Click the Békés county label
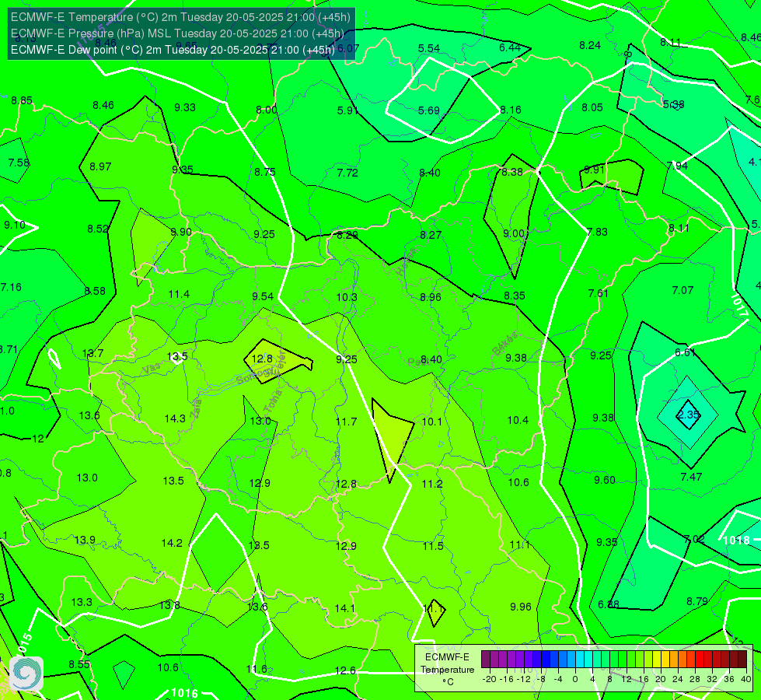This screenshot has height=700, width=761. pyautogui.click(x=505, y=344)
